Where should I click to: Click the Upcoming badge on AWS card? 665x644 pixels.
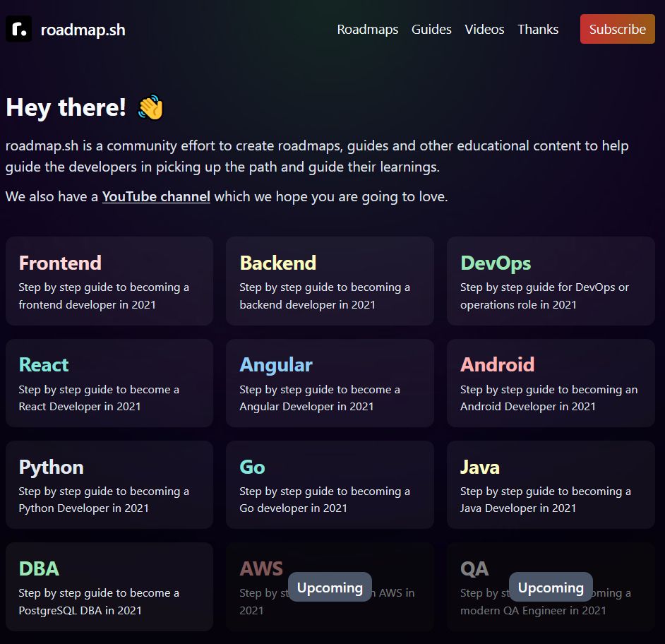(x=329, y=587)
